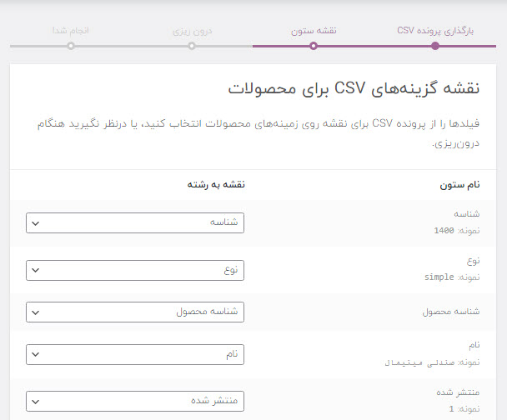507x420 pixels.
Task: Click the filled CSV upload step marker
Action: (435, 46)
